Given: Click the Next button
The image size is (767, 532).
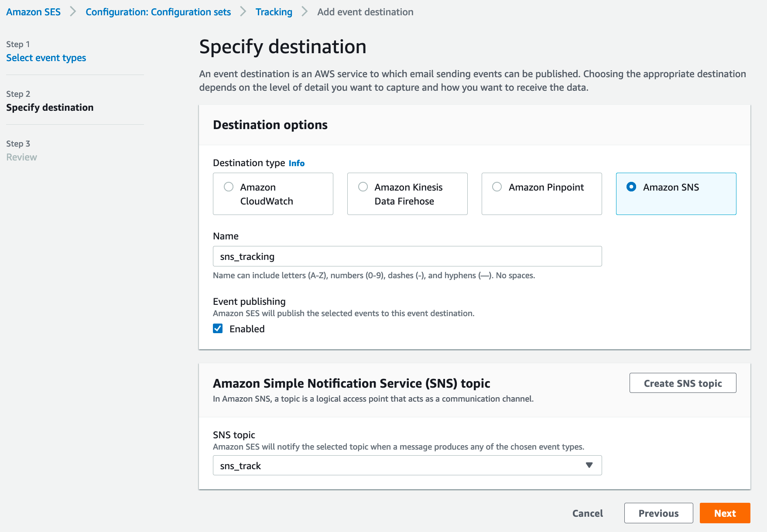Looking at the screenshot, I should [x=725, y=513].
